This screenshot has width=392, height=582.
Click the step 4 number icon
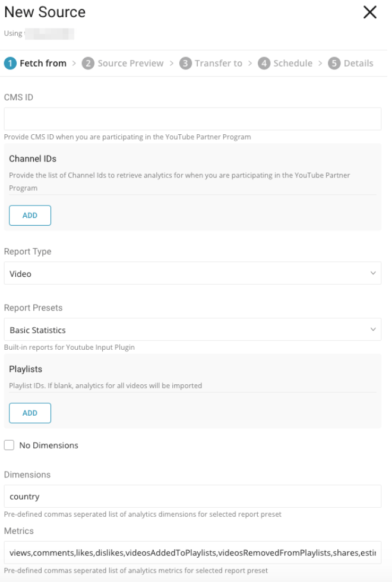pos(264,64)
